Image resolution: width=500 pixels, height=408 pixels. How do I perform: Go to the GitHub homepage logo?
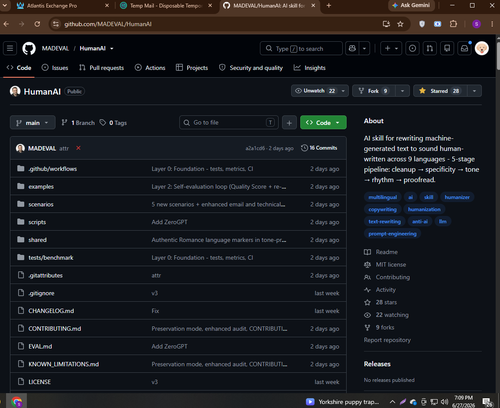coord(29,49)
